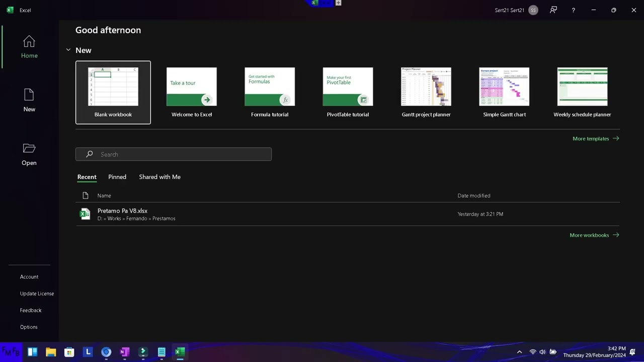Open the clock and date flyout
This screenshot has width=644, height=362.
click(x=595, y=352)
